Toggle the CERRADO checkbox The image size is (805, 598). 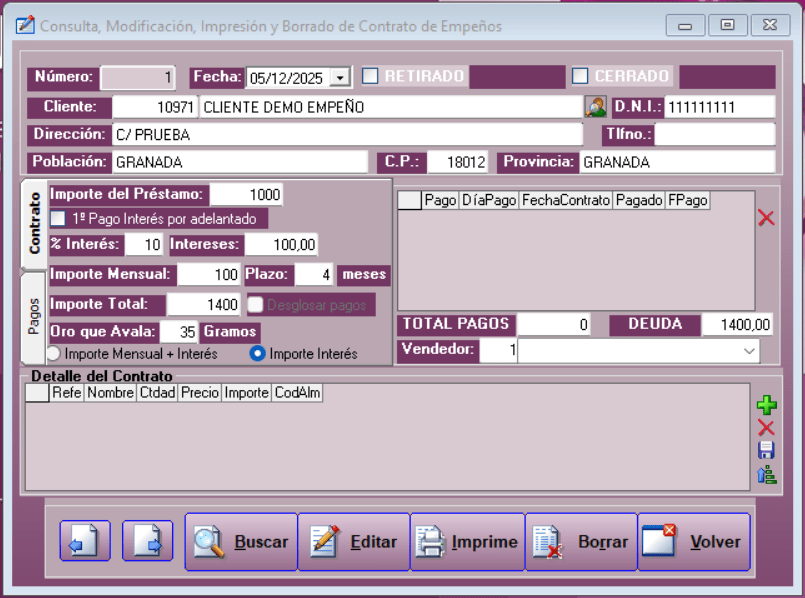click(x=580, y=76)
